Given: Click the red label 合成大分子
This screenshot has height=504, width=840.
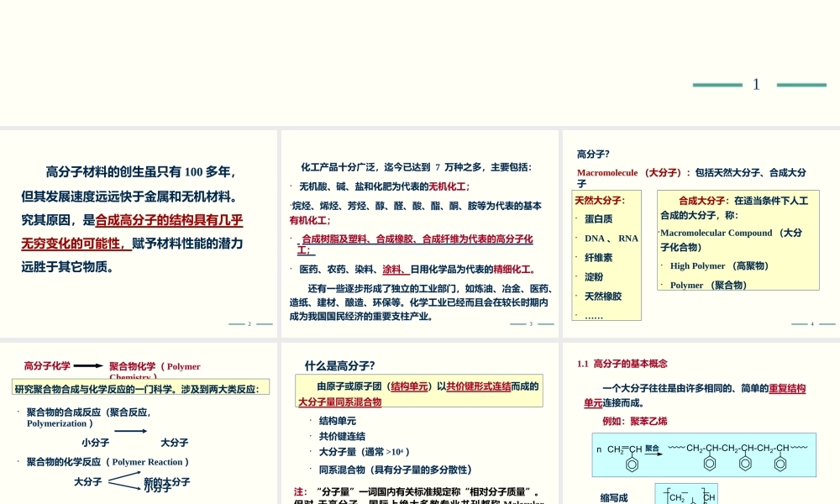Looking at the screenshot, I should tap(704, 201).
